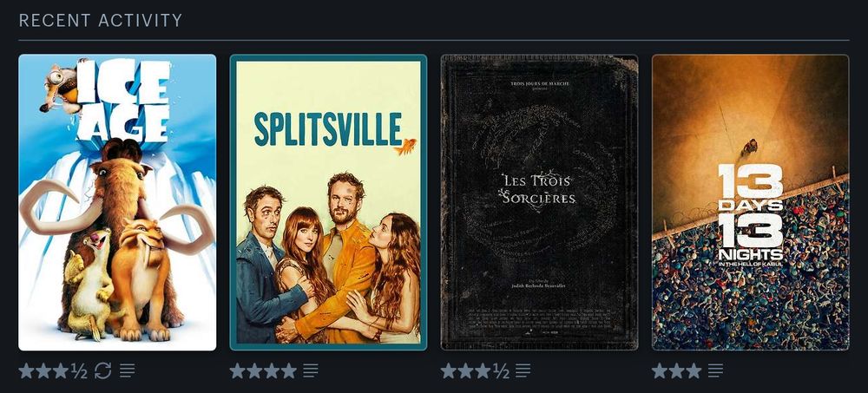Open the review icon under Les Trois Sorcières
The height and width of the screenshot is (393, 868).
click(x=523, y=370)
